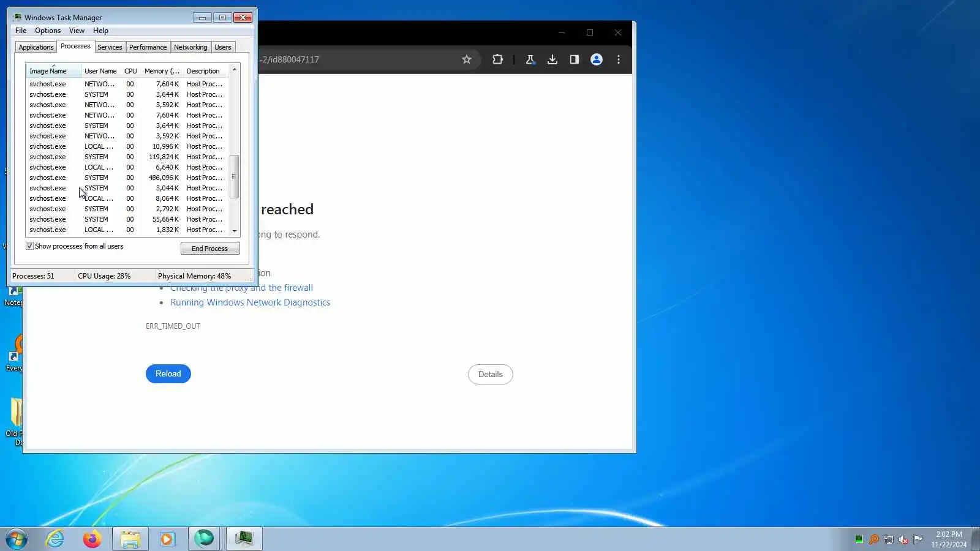Click Reload button on the error page
Image resolution: width=980 pixels, height=551 pixels.
[x=168, y=374]
